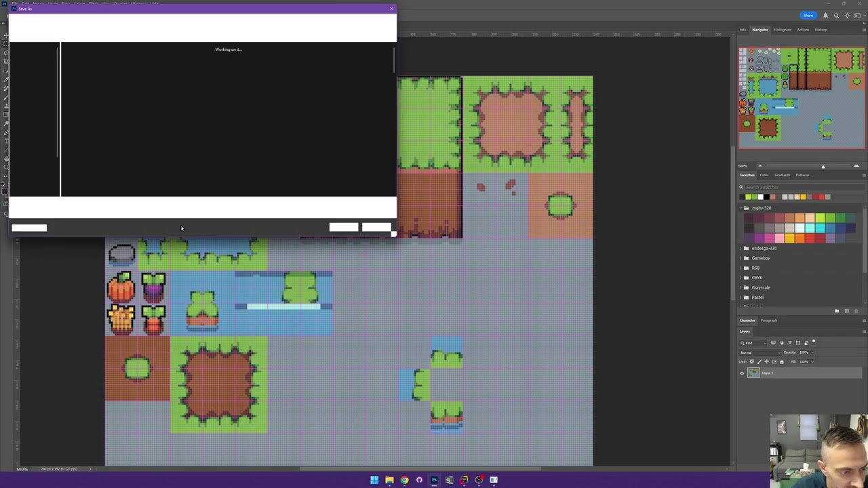The image size is (868, 488).
Task: Open the Character panel options menu
Action: click(864, 321)
